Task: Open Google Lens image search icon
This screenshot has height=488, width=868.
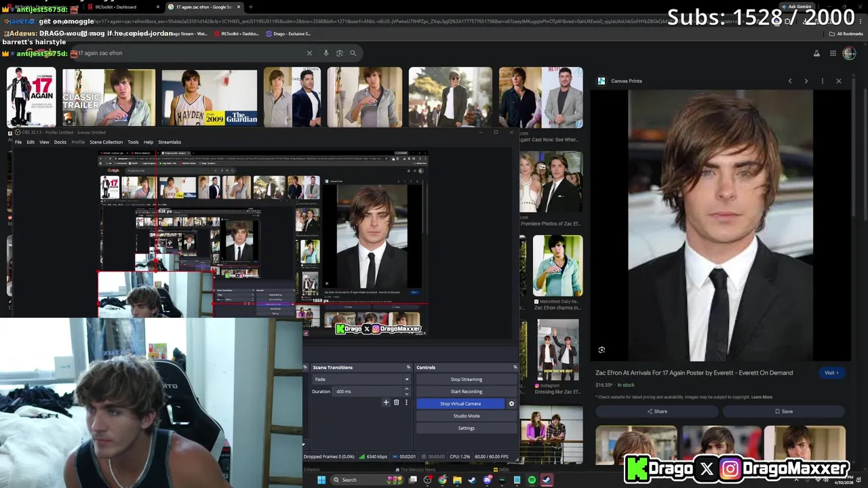Action: pyautogui.click(x=340, y=53)
